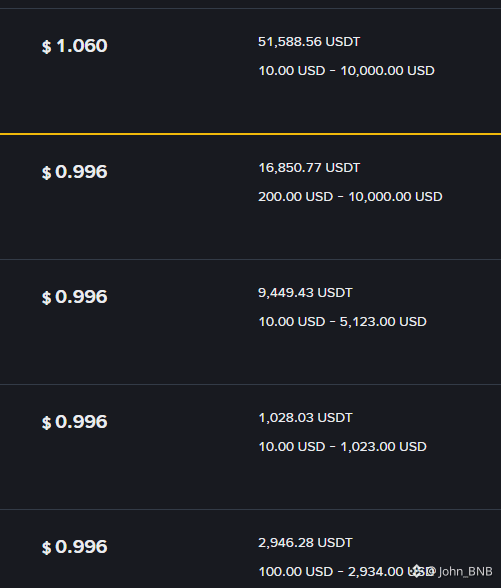
Task: Click the 51,588.56 USDT available amount
Action: coord(309,42)
